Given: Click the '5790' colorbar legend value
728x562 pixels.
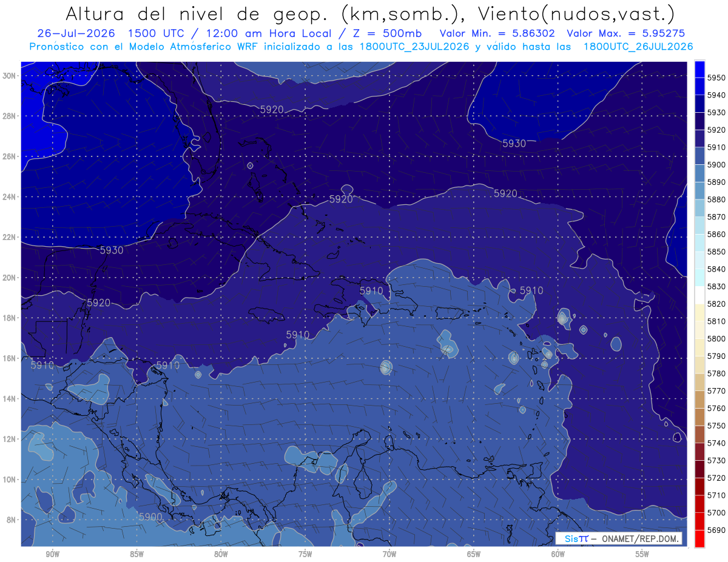Looking at the screenshot, I should coord(716,356).
